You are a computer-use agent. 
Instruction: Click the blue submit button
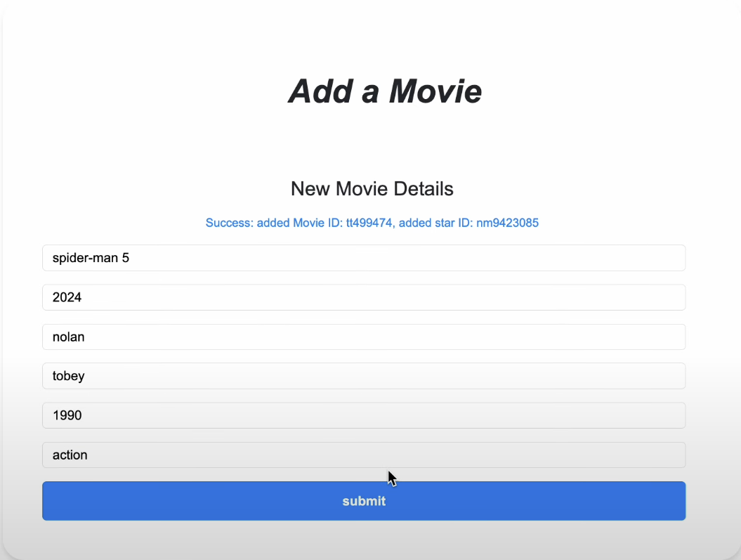[364, 501]
